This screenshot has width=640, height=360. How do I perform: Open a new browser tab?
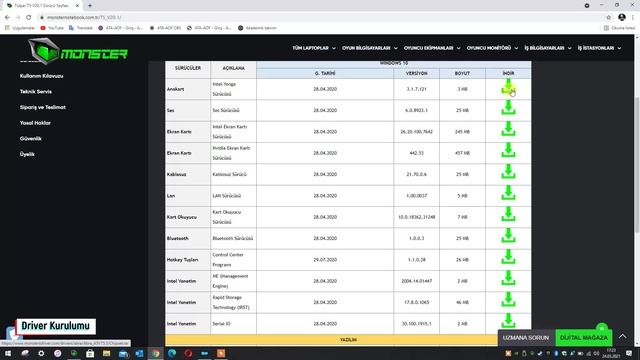pos(90,6)
